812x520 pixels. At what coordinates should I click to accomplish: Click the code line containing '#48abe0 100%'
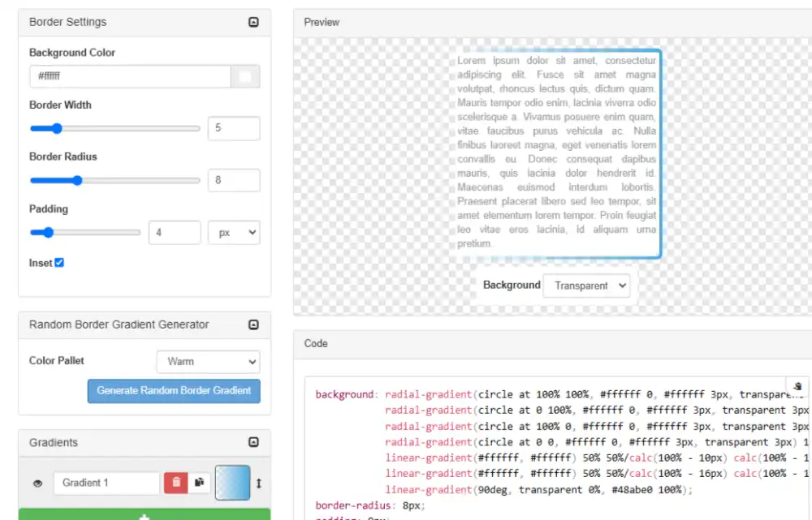[538, 489]
